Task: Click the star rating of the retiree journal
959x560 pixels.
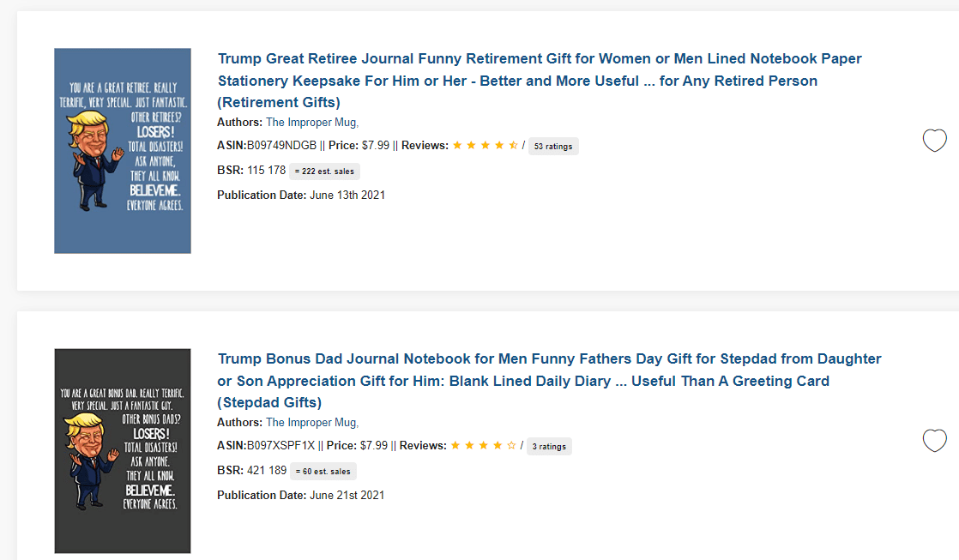Action: point(485,145)
